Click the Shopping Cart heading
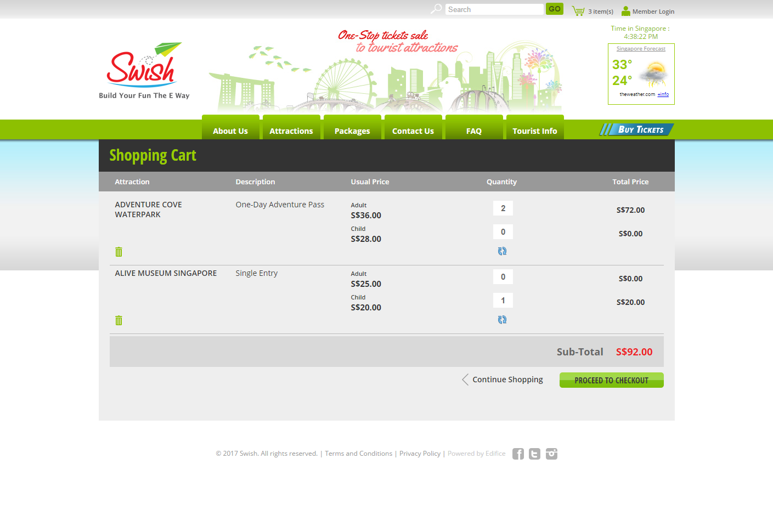Screen dimensions: 773x532 point(153,156)
